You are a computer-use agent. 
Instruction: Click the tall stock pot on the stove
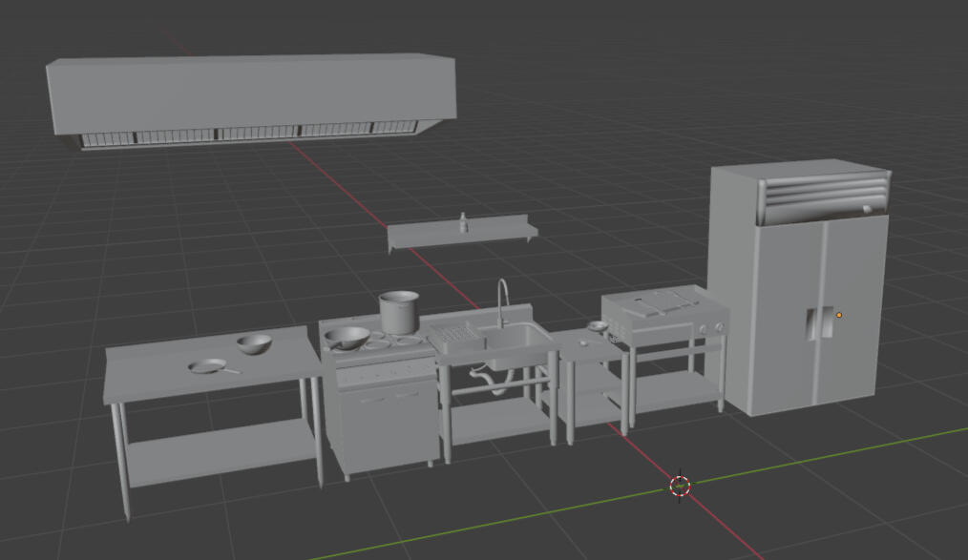point(399,312)
